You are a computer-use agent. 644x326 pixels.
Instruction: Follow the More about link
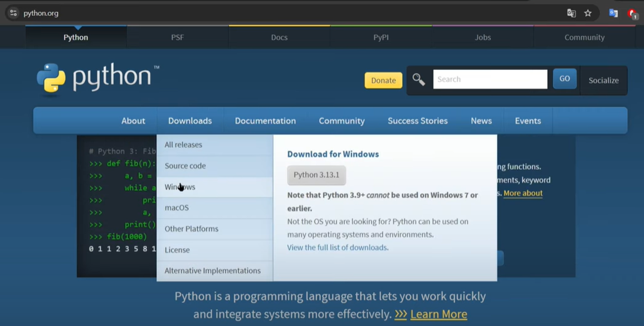tap(523, 193)
